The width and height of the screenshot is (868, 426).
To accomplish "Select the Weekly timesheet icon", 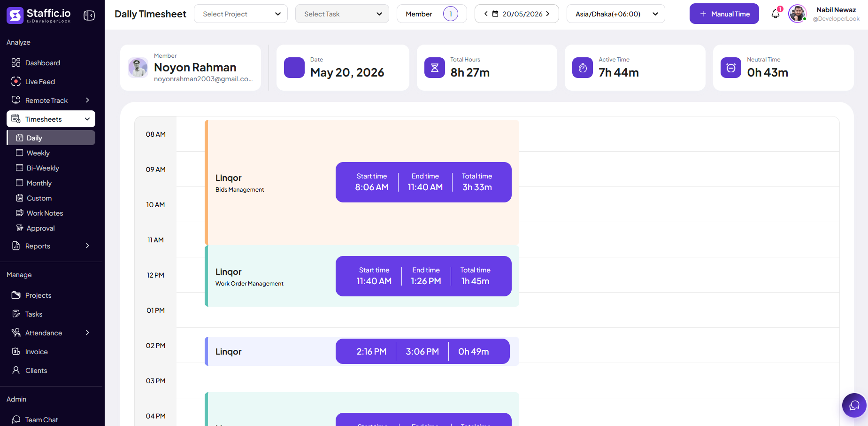I will click(x=20, y=153).
